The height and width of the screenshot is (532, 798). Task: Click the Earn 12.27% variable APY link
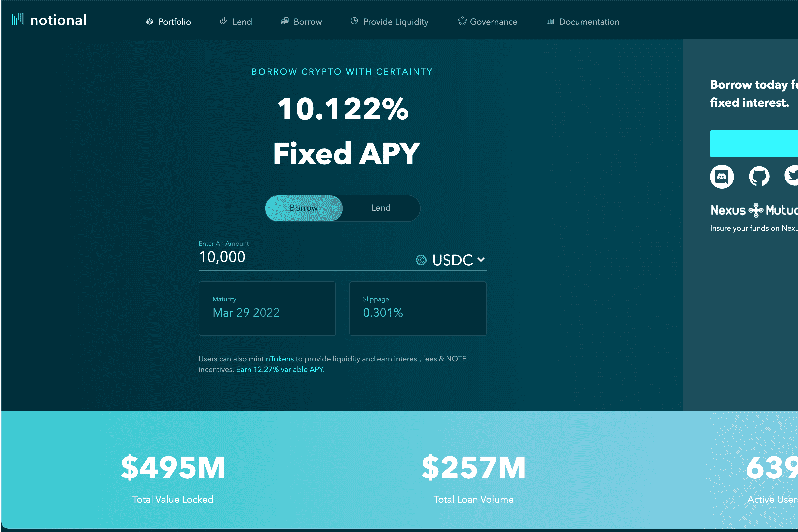280,369
